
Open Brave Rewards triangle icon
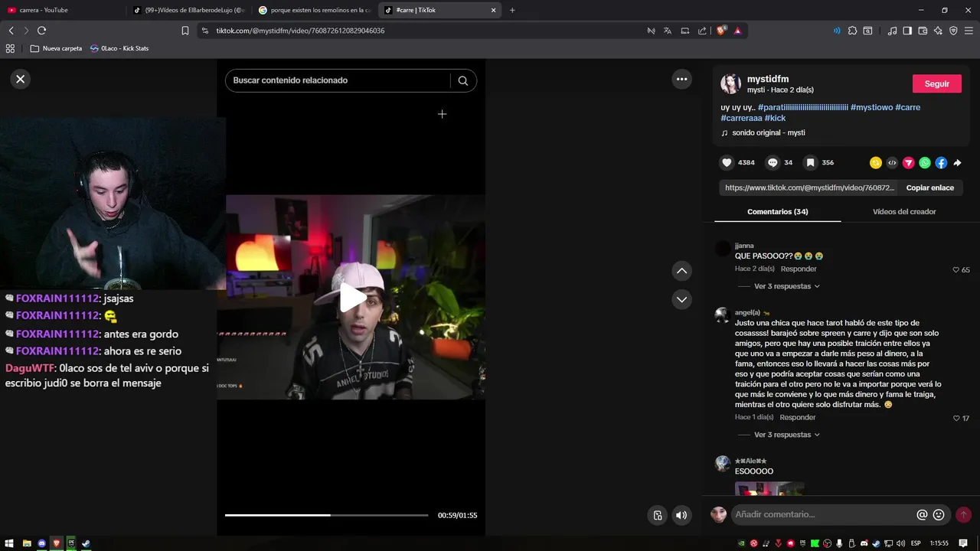click(737, 31)
